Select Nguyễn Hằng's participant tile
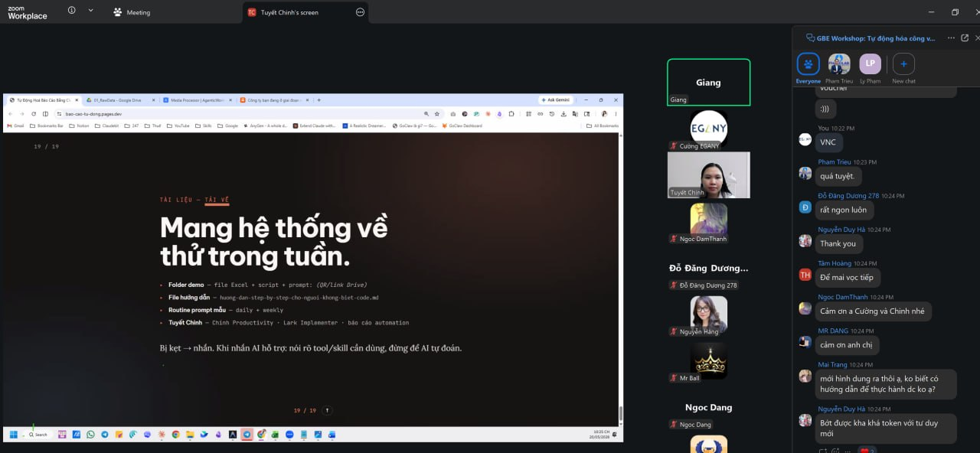This screenshot has height=453, width=980. [708, 315]
